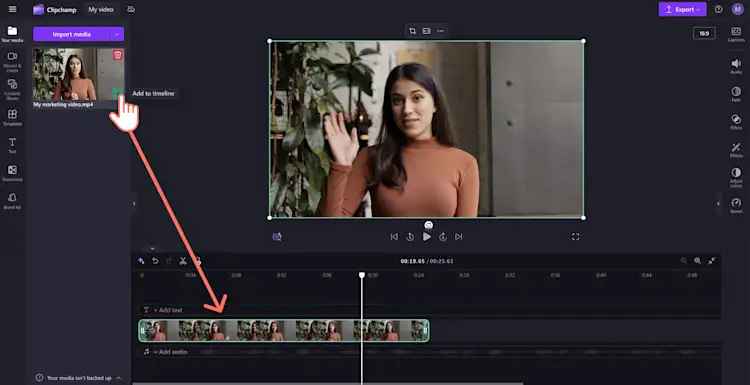
Task: Select the crop tool above preview
Action: (412, 31)
